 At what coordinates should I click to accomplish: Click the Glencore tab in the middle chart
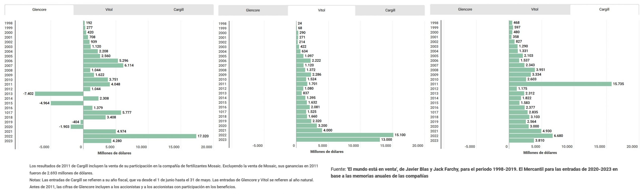pos(253,10)
